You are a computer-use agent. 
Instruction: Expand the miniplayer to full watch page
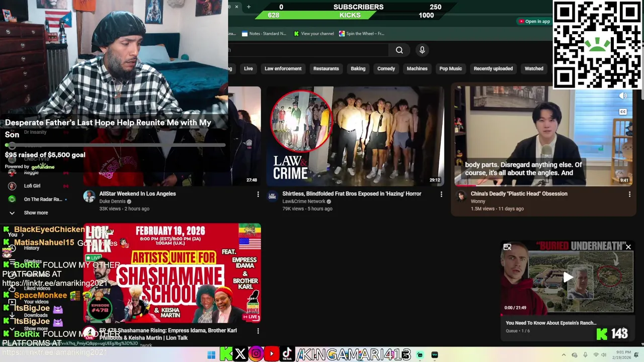(x=507, y=247)
